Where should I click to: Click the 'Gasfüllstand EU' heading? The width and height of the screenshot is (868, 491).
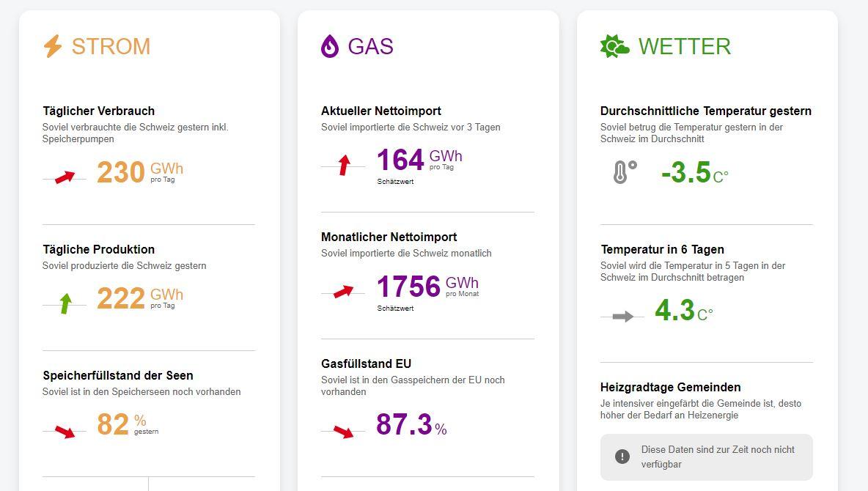[366, 363]
